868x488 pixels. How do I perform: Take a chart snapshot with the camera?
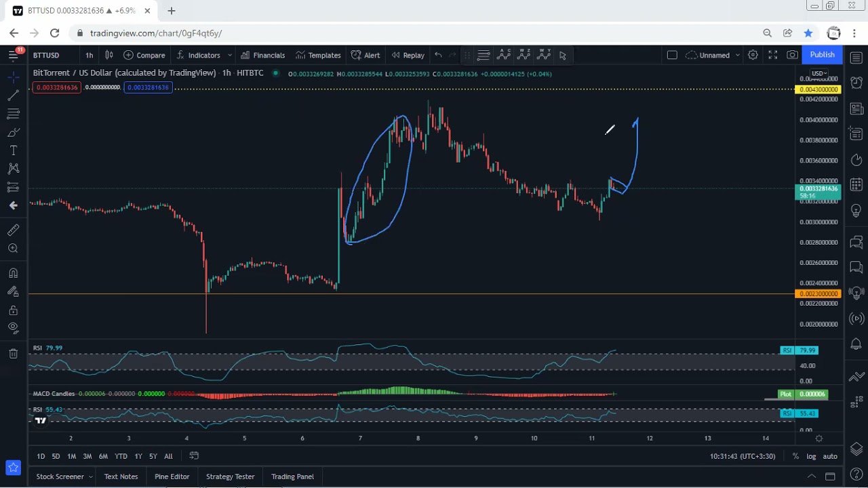(792, 55)
